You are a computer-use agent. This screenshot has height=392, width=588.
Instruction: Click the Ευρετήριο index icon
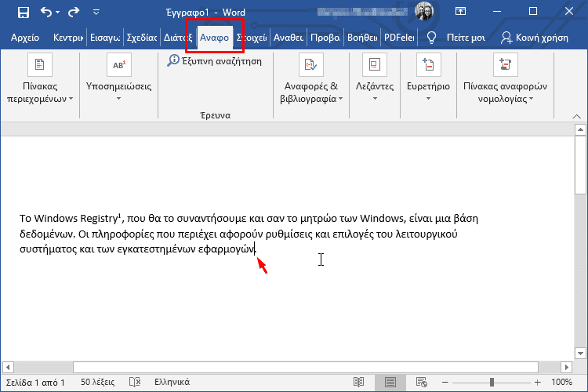[x=429, y=64]
